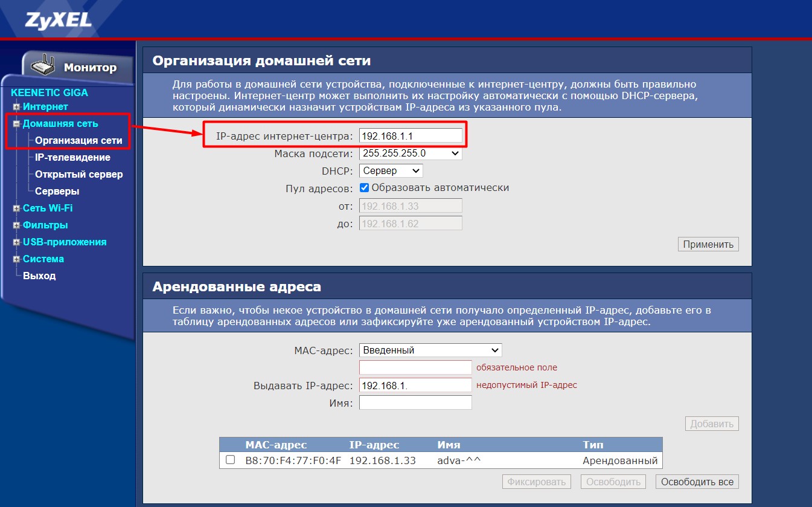The image size is (812, 507).
Task: Focus the IP-адрес интернет-центра field
Action: tap(411, 136)
